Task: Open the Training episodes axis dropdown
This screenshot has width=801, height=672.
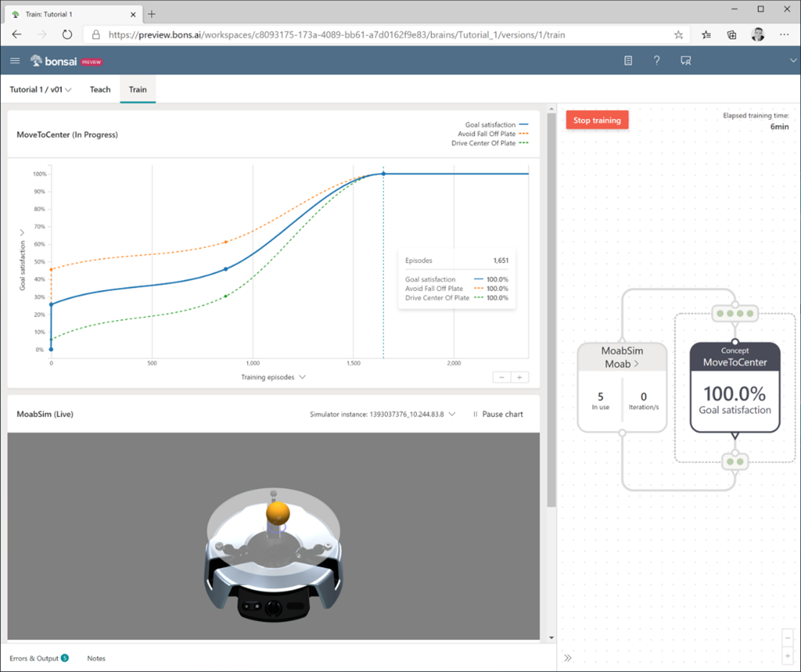Action: pyautogui.click(x=274, y=377)
